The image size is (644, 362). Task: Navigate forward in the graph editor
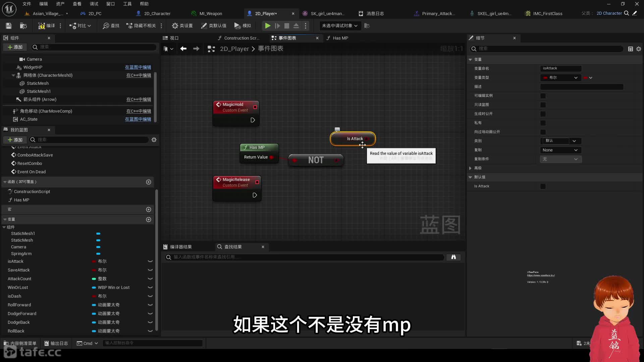196,49
